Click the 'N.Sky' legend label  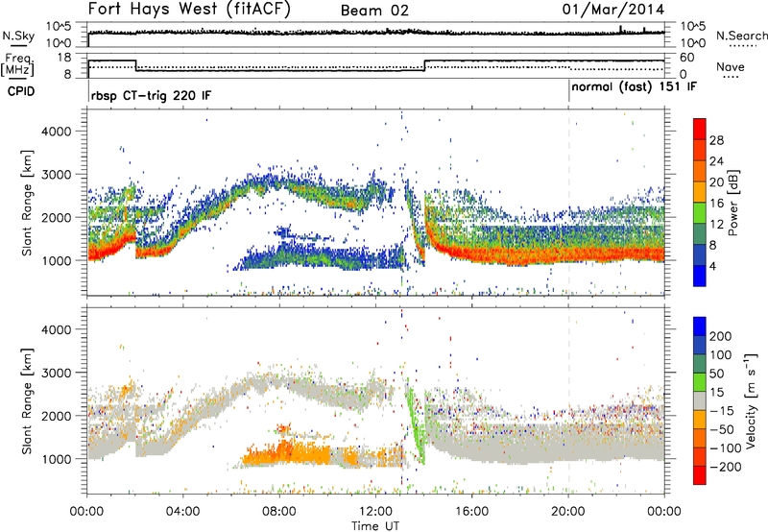[18, 36]
